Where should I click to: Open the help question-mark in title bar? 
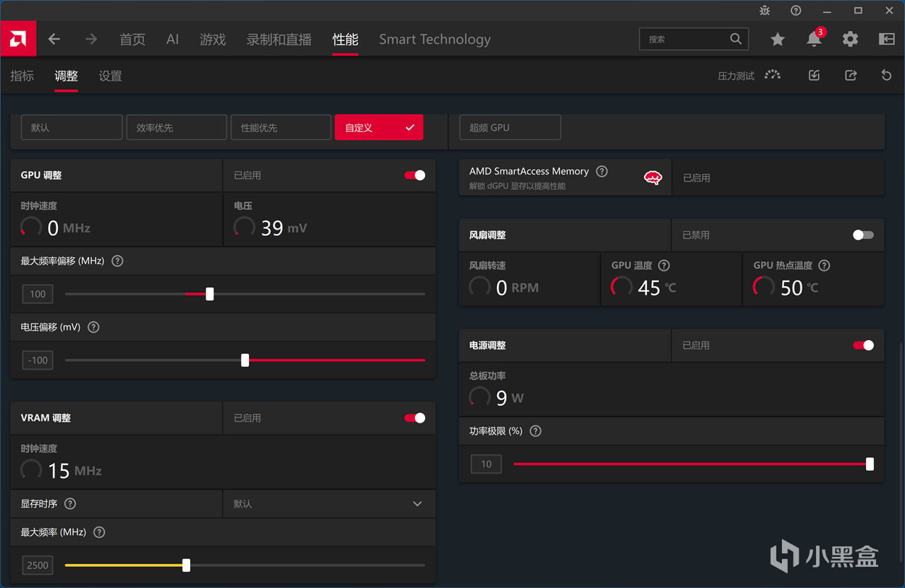[x=796, y=11]
